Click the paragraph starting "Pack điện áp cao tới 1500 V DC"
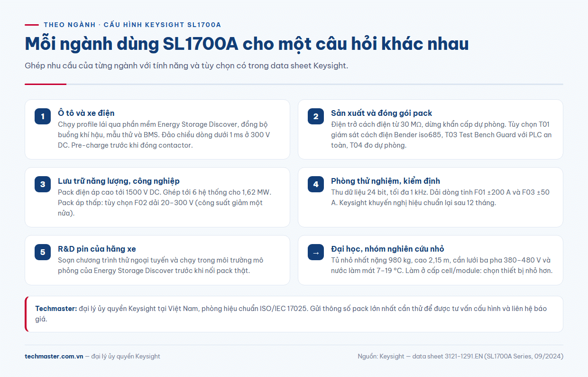Viewport: 588px width, 377px height. click(165, 203)
